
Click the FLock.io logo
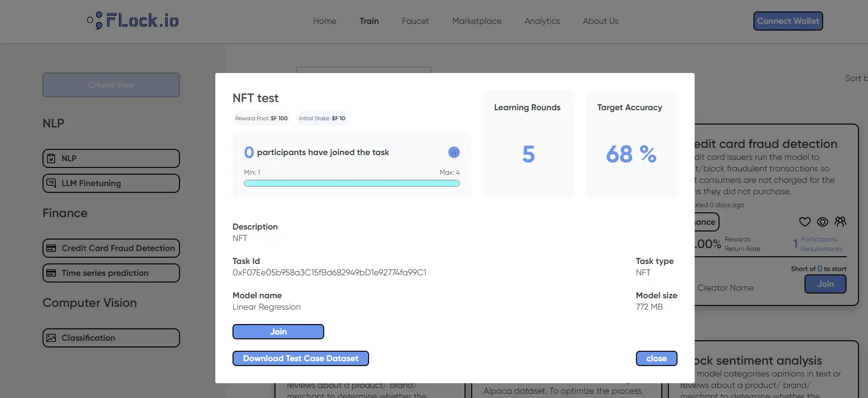(133, 21)
